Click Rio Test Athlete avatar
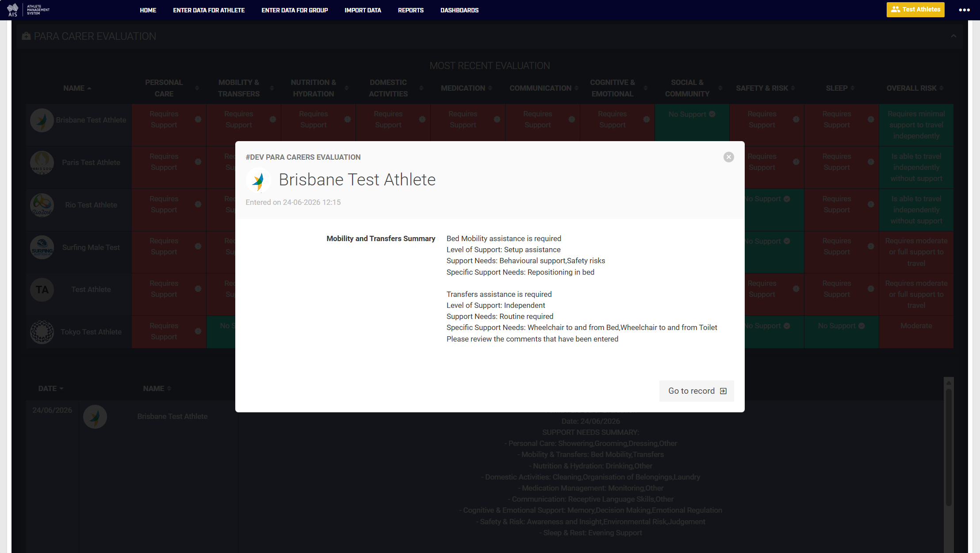Viewport: 980px width, 553px height. [42, 205]
